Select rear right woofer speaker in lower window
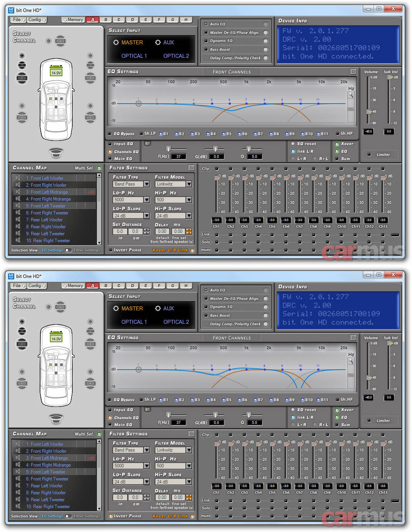The height and width of the screenshot is (532, 412). pos(90,383)
